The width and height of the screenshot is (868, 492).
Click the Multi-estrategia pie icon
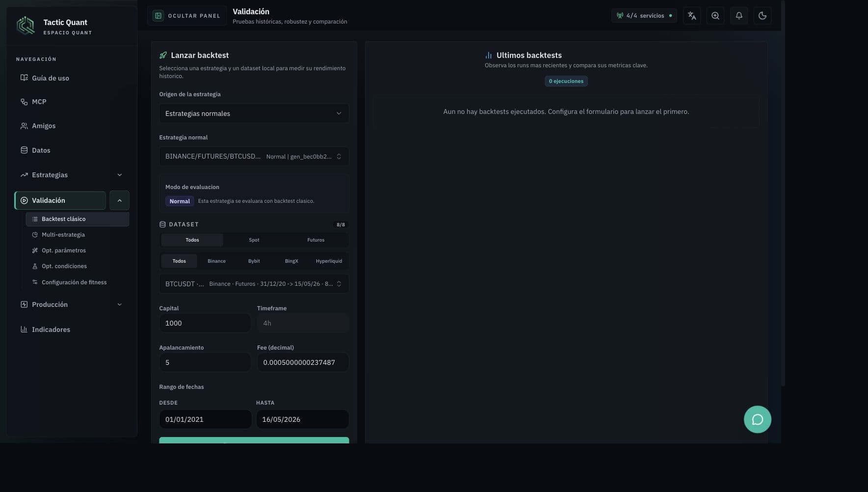tap(35, 235)
